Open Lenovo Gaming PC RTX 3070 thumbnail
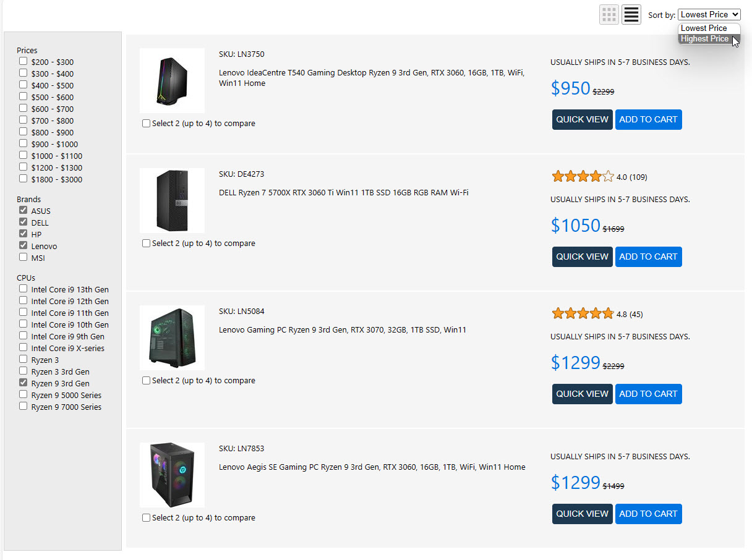The width and height of the screenshot is (752, 560). click(x=172, y=337)
